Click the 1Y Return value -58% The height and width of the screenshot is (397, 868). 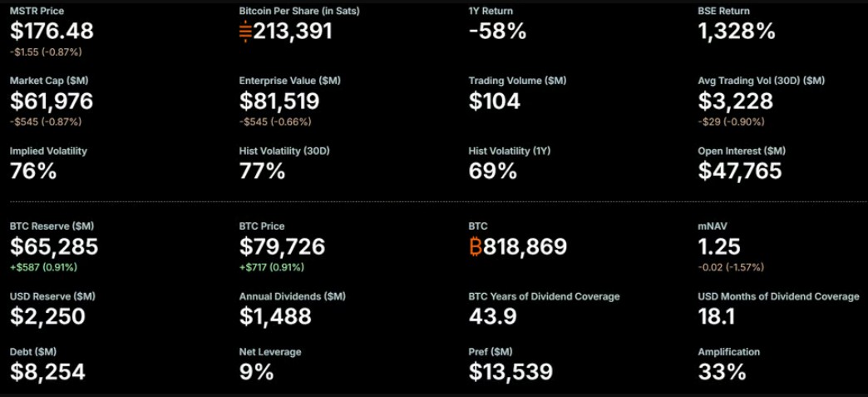pos(497,31)
